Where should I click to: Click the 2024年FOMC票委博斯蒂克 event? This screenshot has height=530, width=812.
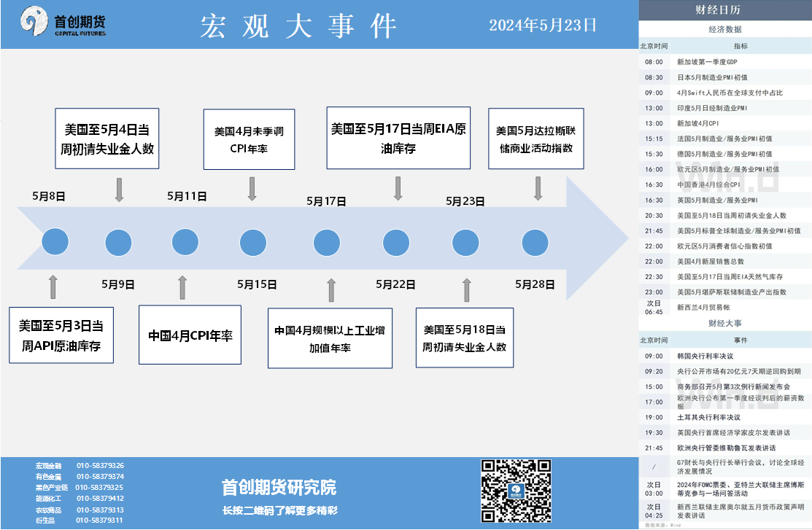[x=725, y=489]
